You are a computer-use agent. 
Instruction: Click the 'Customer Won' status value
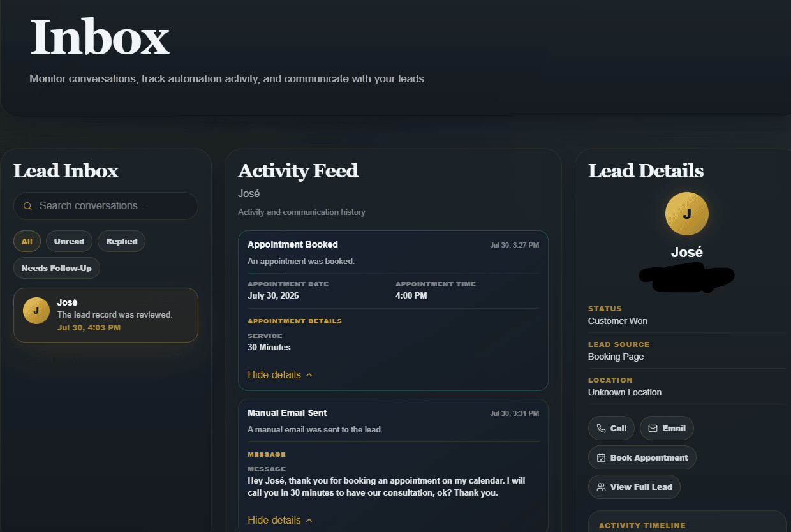(x=617, y=321)
